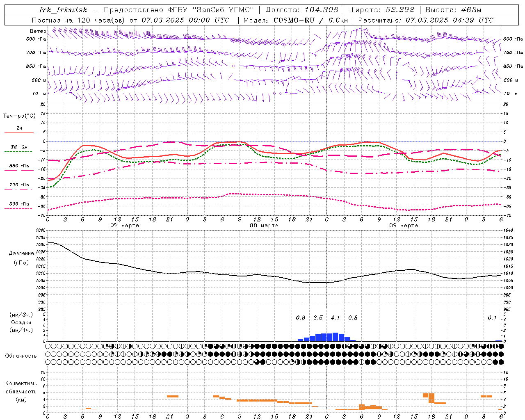
Task: Click the 4.1 precipitation total value
Action: 336,317
